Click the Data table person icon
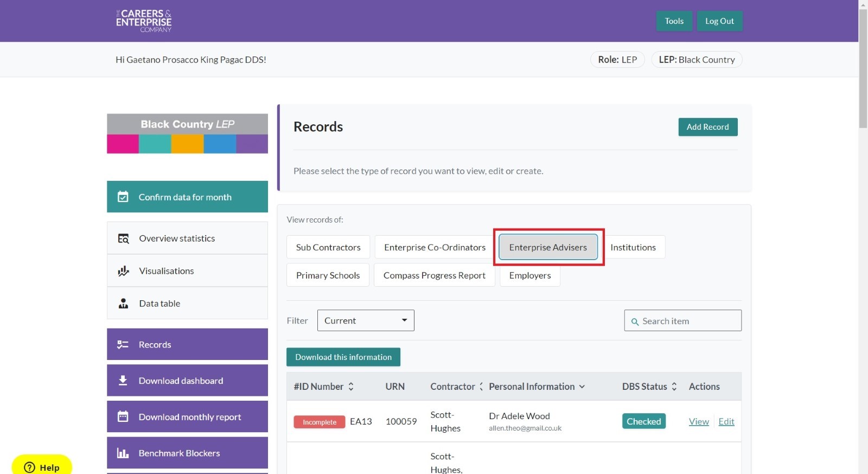Viewport: 868px width, 474px height. click(123, 304)
